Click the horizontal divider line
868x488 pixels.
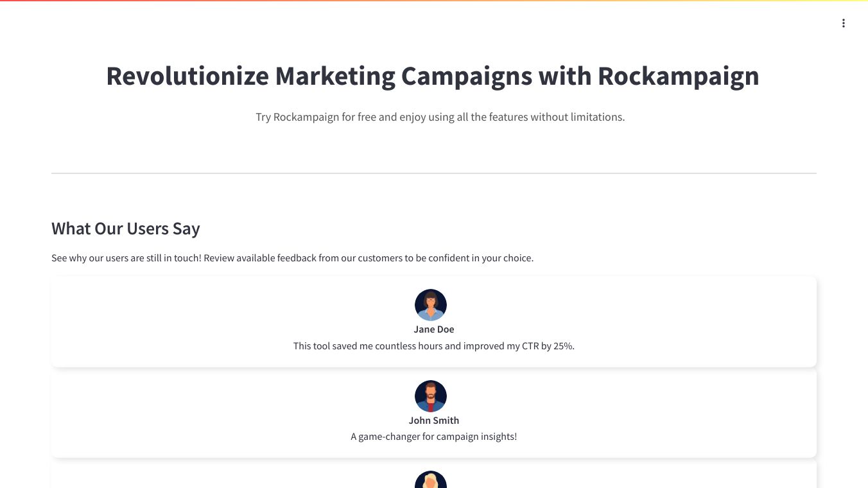pyautogui.click(x=433, y=173)
